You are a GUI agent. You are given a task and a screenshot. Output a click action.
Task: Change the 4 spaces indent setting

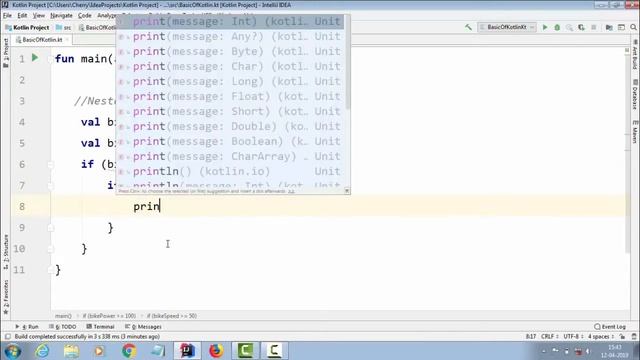(601, 337)
